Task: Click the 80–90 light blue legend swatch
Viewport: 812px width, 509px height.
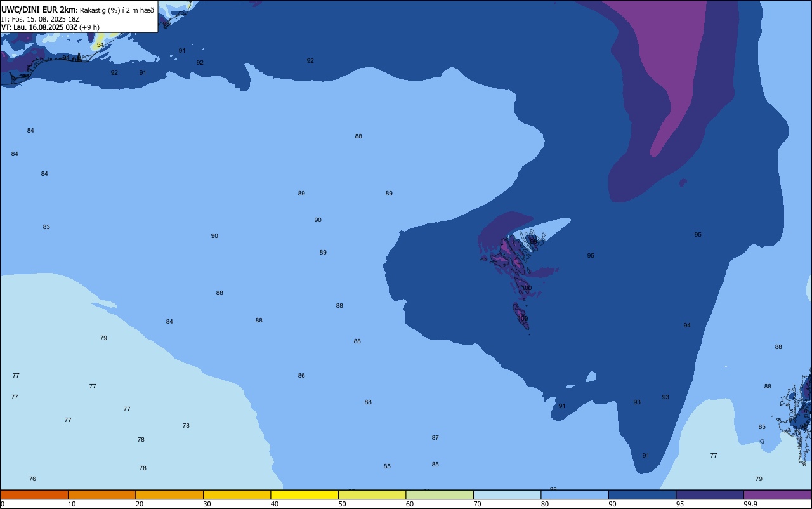Action: click(x=575, y=494)
